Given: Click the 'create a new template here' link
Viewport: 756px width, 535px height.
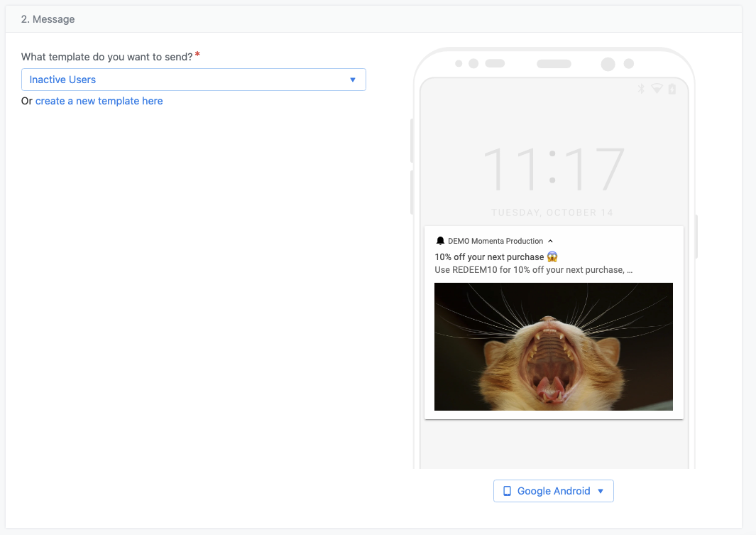Looking at the screenshot, I should pos(99,101).
